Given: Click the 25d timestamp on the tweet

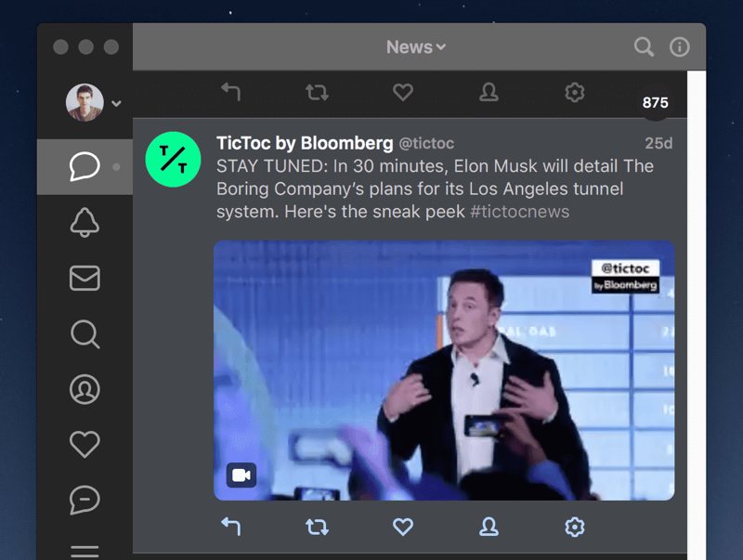Looking at the screenshot, I should [658, 143].
